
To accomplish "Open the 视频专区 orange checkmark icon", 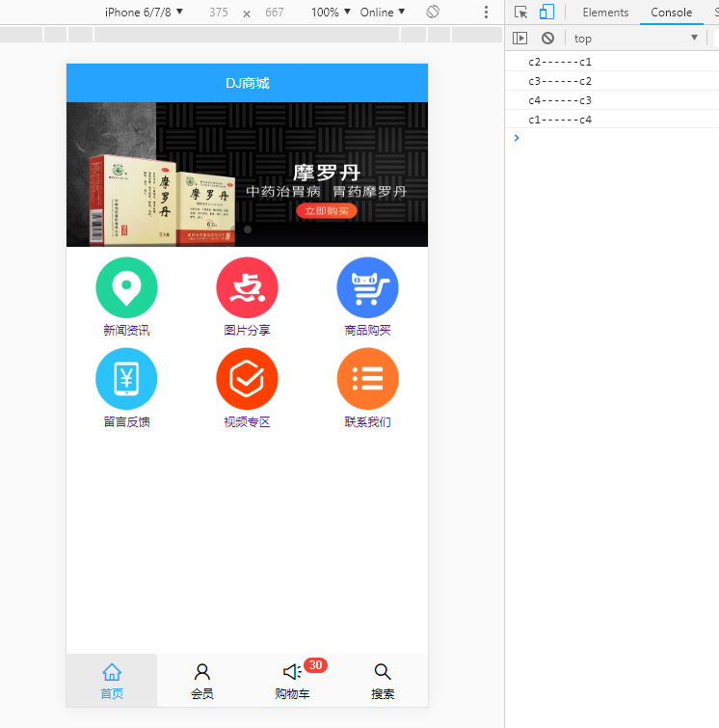I will tap(247, 379).
